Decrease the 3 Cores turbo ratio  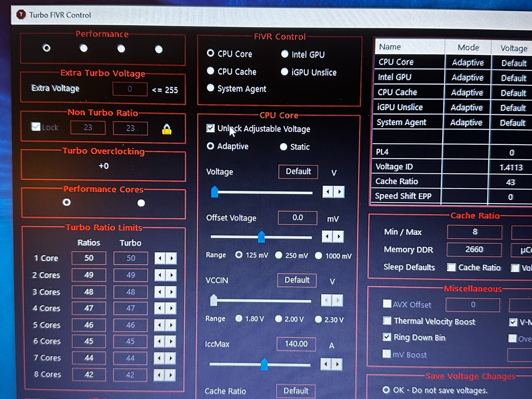(160, 292)
